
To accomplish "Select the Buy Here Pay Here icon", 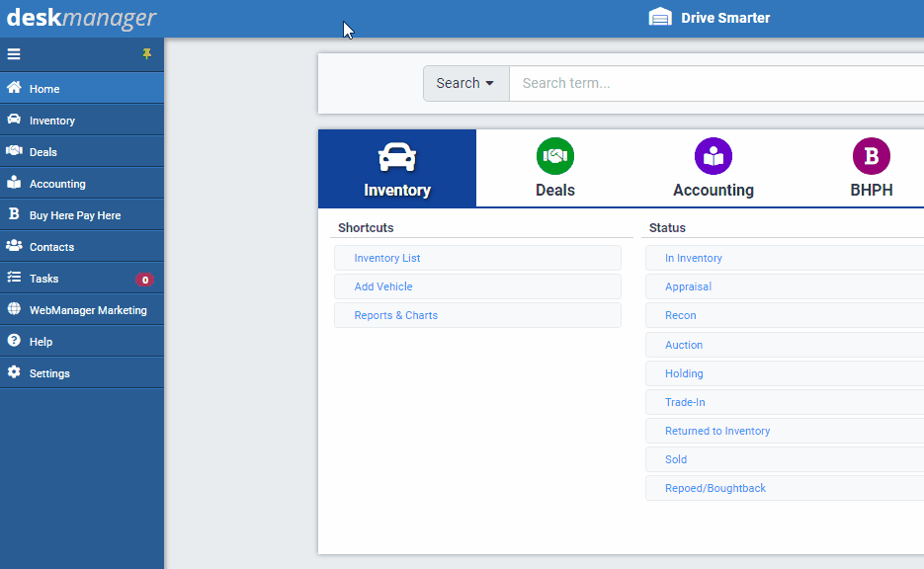I will tap(15, 214).
